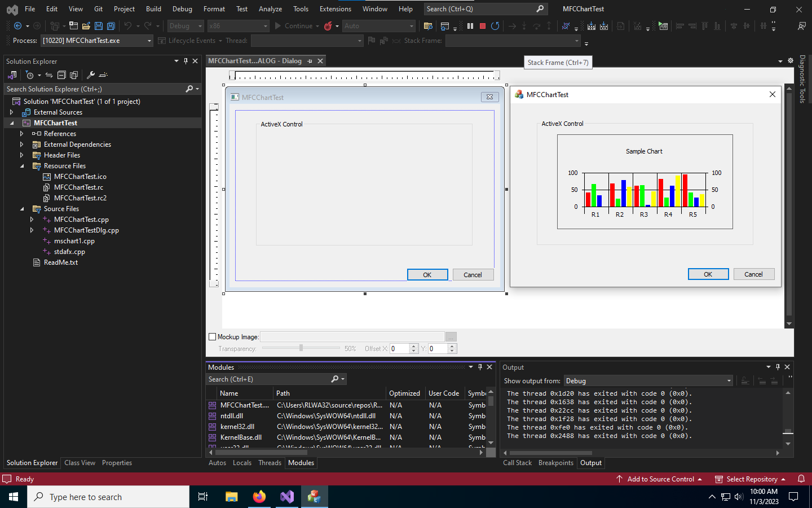Click the Windows Start button
The height and width of the screenshot is (508, 812).
click(x=14, y=497)
